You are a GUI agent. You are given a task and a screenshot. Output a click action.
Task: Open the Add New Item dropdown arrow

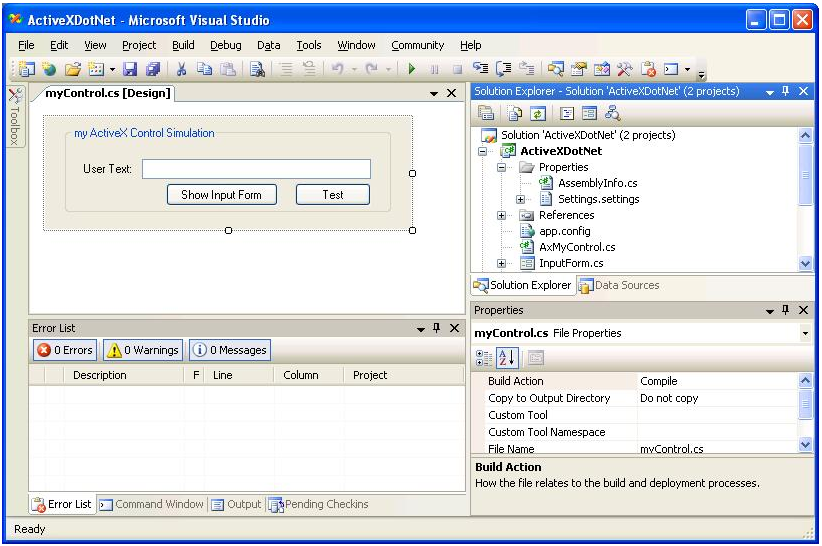point(112,69)
